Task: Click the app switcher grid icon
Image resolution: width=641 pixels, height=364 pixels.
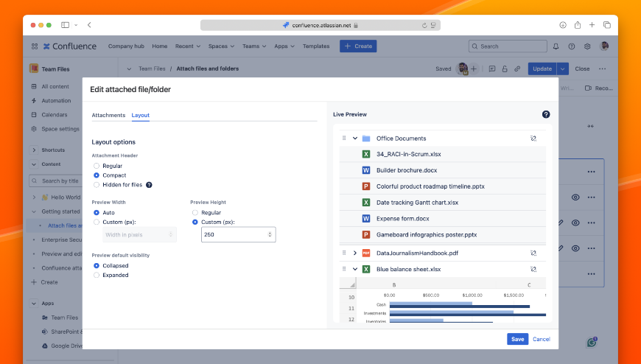Action: [x=35, y=46]
